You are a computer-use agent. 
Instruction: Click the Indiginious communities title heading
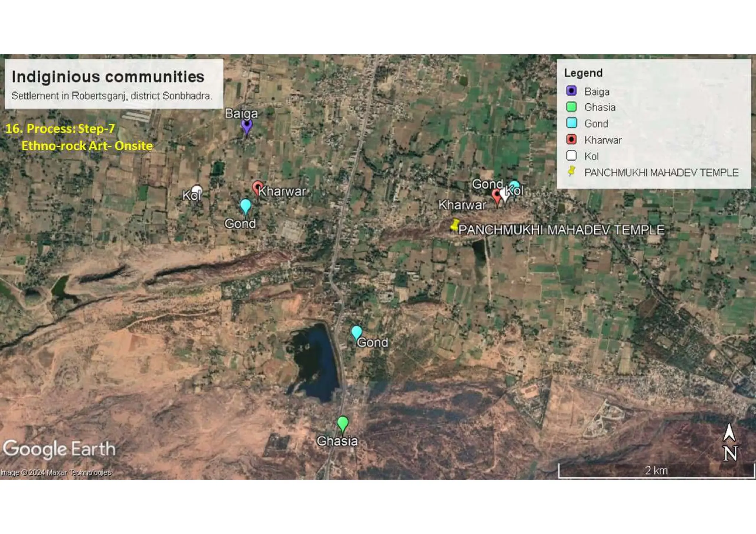coord(108,77)
